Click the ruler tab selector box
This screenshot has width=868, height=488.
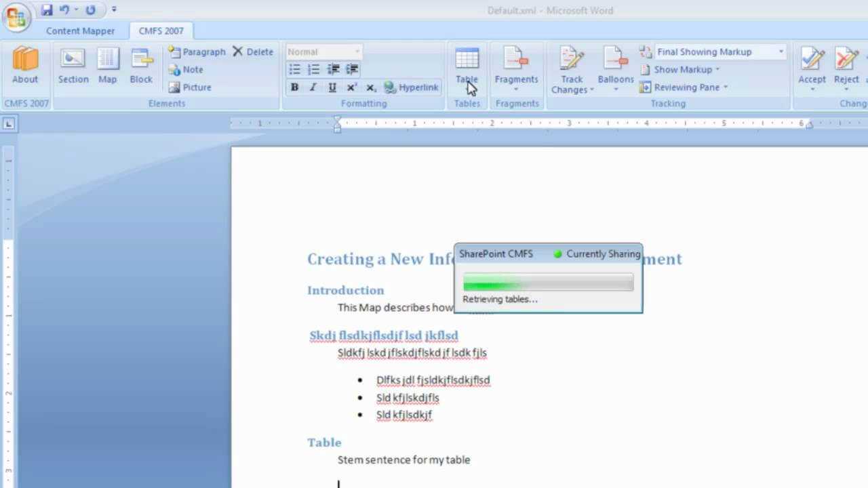(9, 123)
